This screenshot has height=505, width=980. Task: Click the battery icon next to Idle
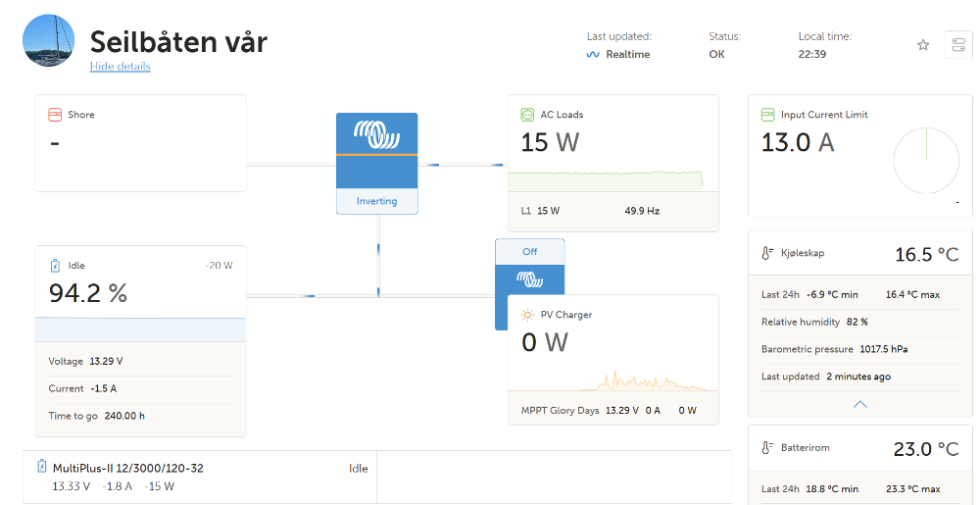(x=55, y=265)
